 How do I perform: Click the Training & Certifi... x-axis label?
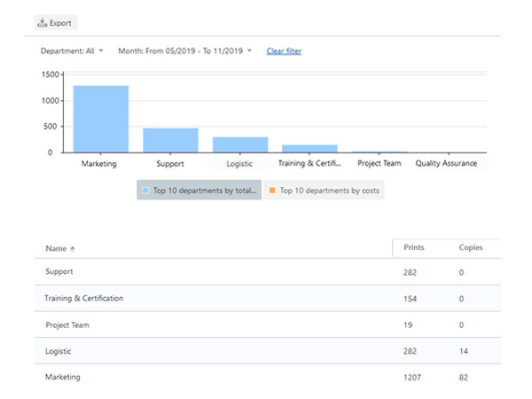click(309, 163)
